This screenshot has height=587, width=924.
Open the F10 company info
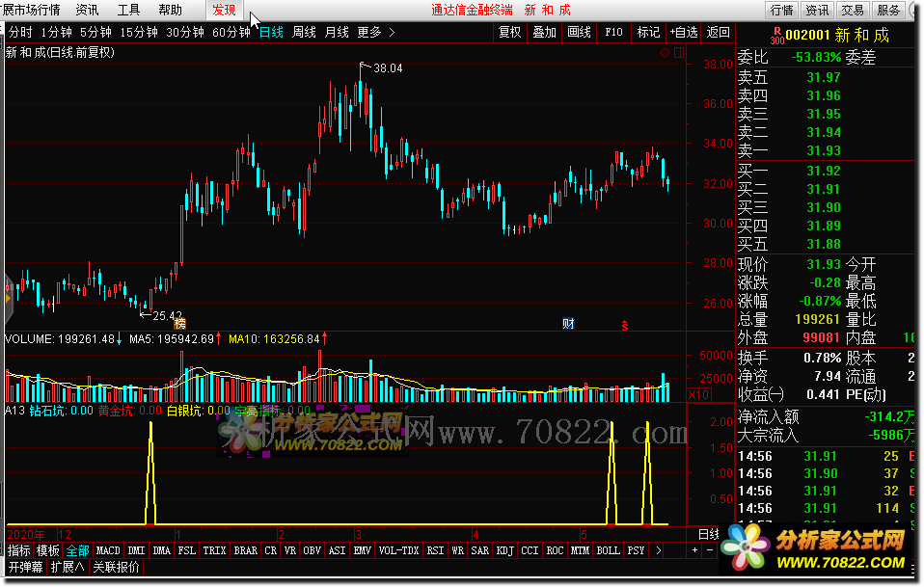pos(613,33)
